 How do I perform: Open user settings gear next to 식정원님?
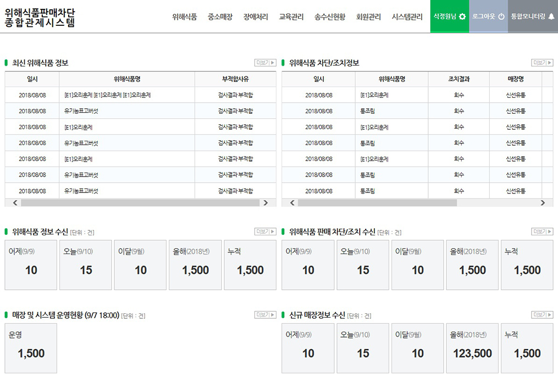point(462,16)
